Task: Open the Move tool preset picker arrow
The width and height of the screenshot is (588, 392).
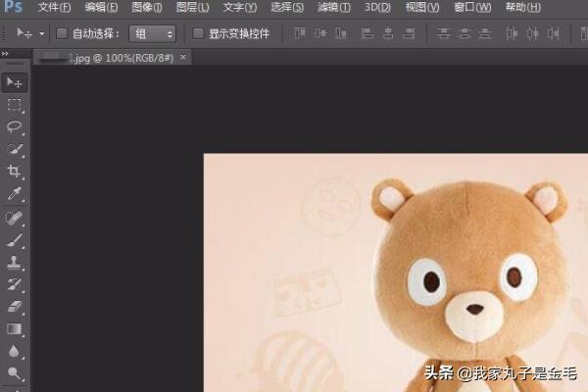Action: click(42, 34)
